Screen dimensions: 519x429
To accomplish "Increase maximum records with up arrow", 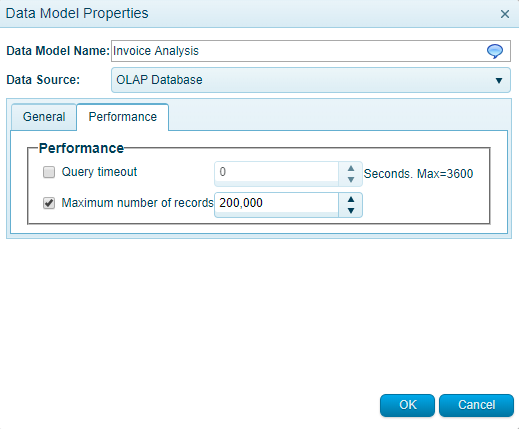I will pyautogui.click(x=351, y=199).
